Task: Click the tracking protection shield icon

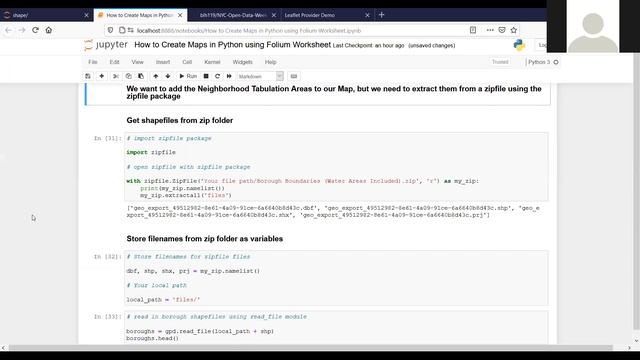Action: pos(110,30)
